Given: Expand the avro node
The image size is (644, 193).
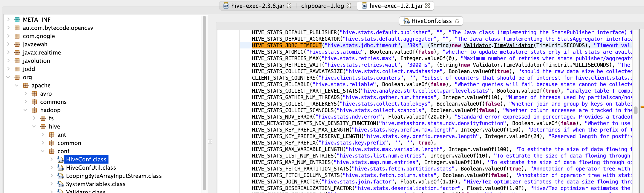Looking at the screenshot, I should [x=26, y=94].
